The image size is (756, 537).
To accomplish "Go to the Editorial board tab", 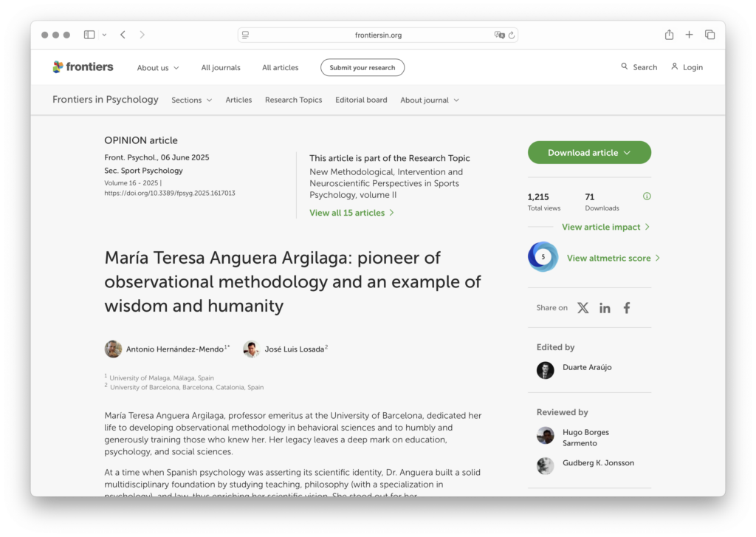I will [x=361, y=100].
